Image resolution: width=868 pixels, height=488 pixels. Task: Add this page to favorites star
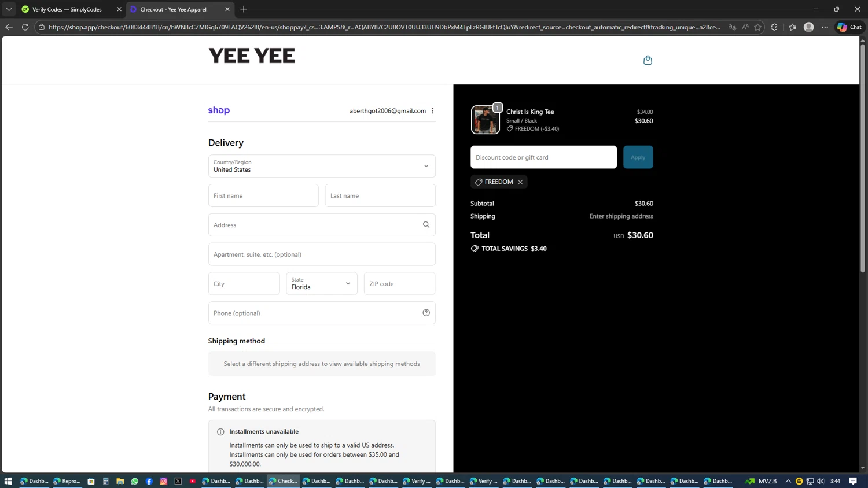(x=757, y=27)
